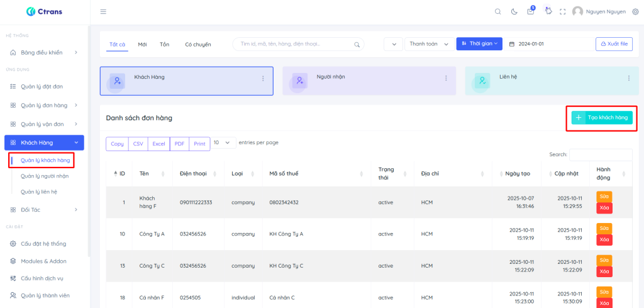Click the header search magnifier icon
This screenshot has height=308, width=644.
(498, 11)
